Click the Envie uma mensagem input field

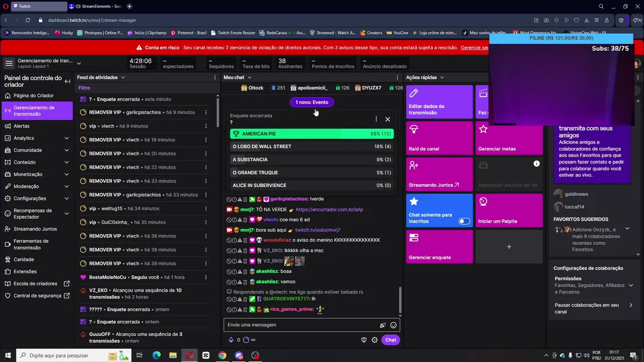[x=301, y=325]
